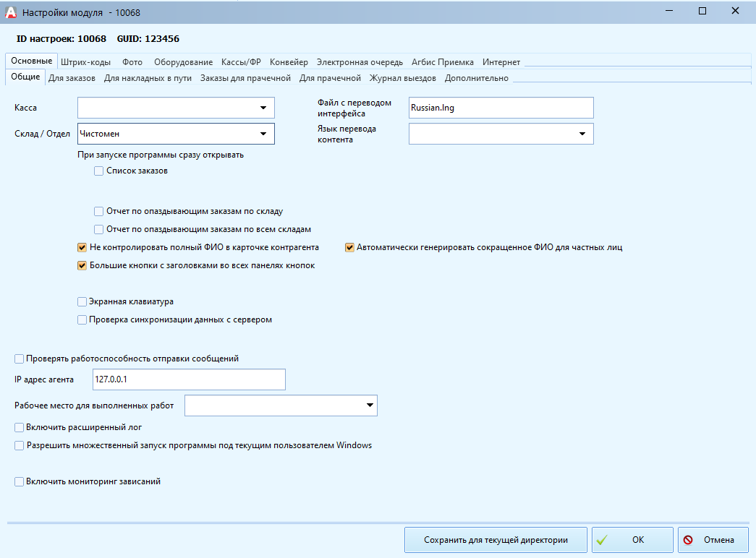Switch to the Фото tab
The image size is (756, 558).
click(132, 62)
